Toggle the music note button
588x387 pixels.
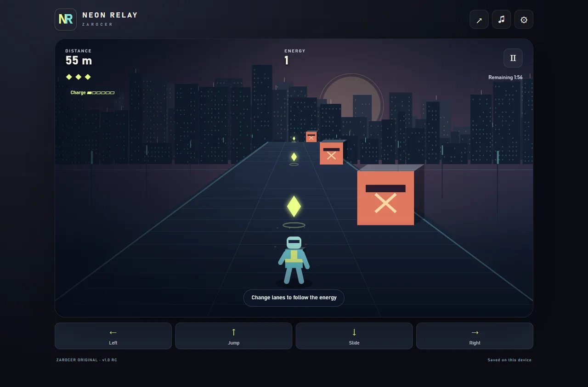click(502, 20)
